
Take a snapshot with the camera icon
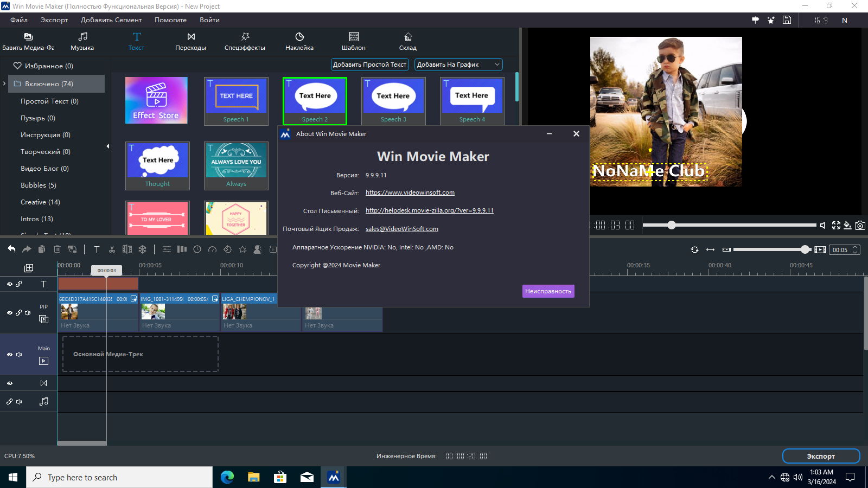pyautogui.click(x=860, y=226)
